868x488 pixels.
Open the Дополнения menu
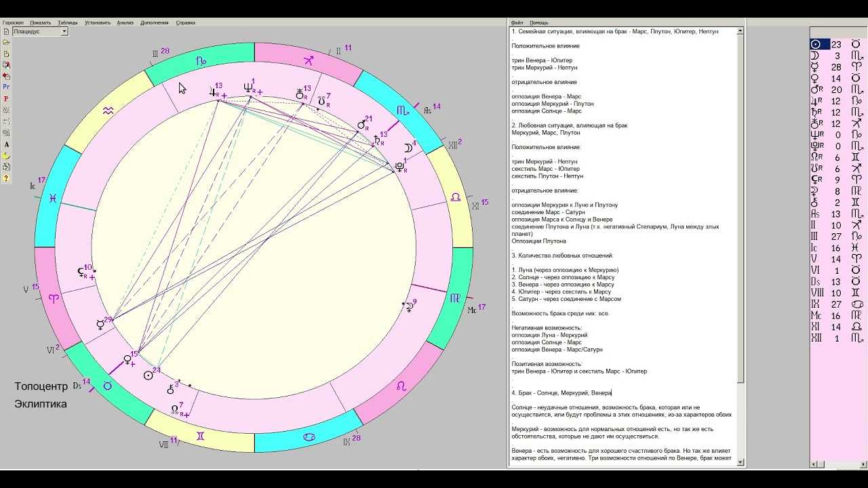[x=155, y=22]
